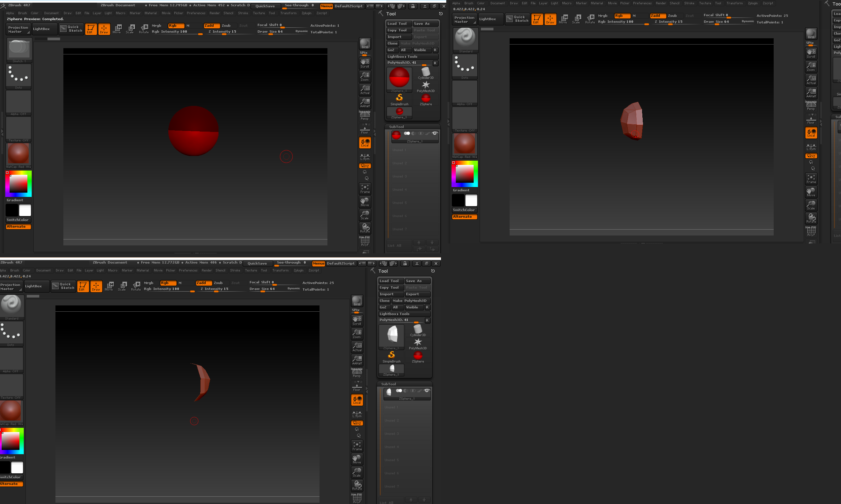Toggle L.Sym in top-left window

click(365, 156)
